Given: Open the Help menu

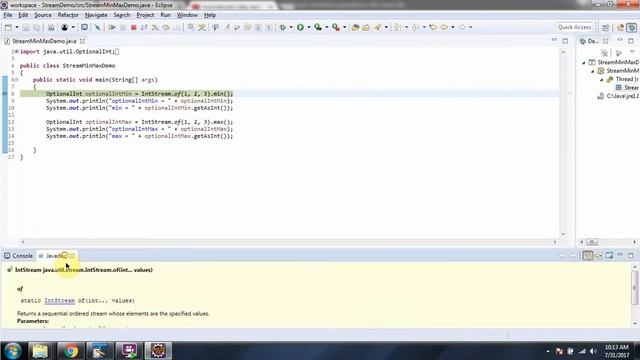Looking at the screenshot, I should 210,15.
